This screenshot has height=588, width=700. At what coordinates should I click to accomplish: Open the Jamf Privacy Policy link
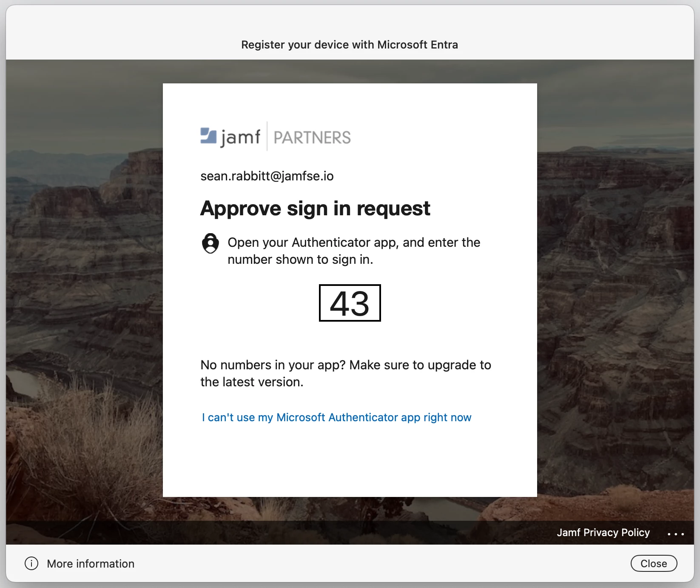click(603, 533)
